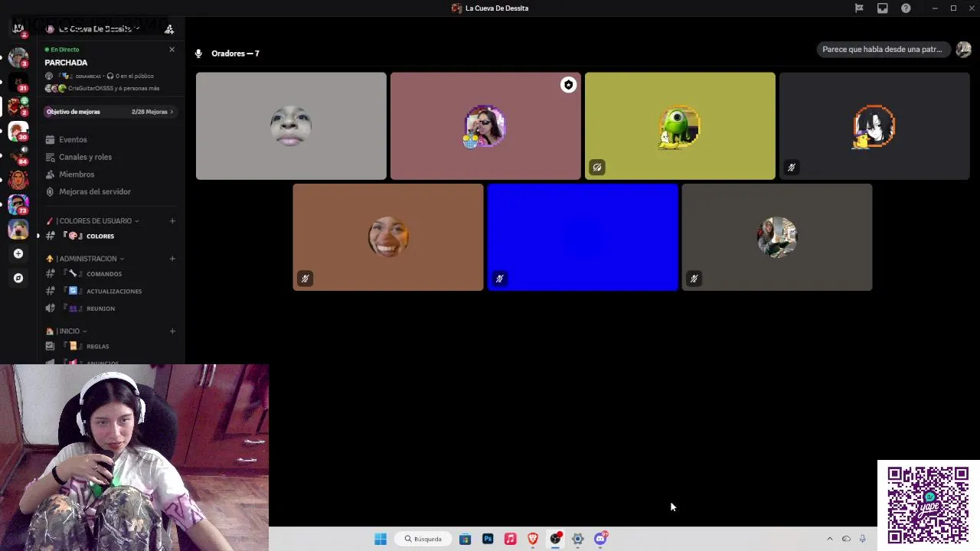Open the checkpoint flag icon in title bar

[859, 8]
